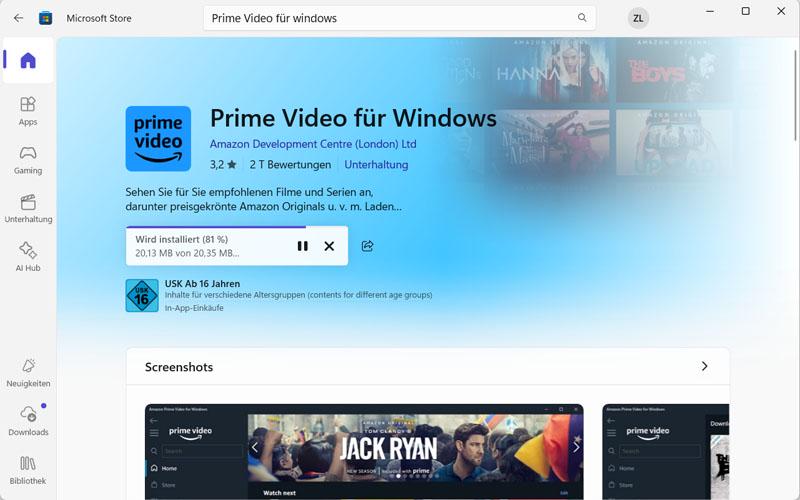
Task: Click the search magnifier icon
Action: coord(582,18)
